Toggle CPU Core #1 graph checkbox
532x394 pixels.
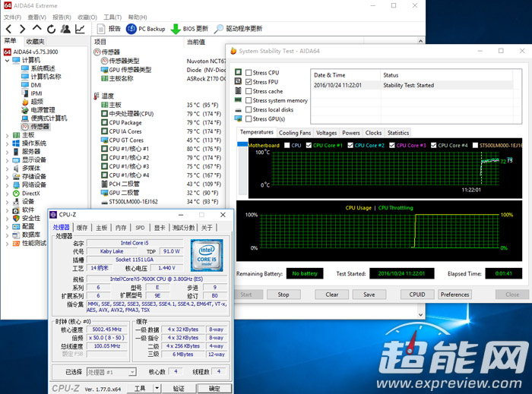(309, 145)
